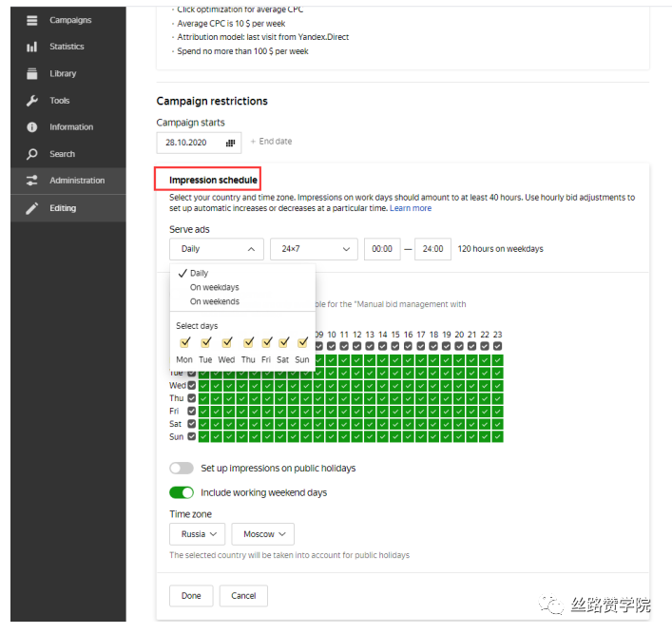
Task: Toggle hour 23 column checkbox
Action: pos(497,346)
